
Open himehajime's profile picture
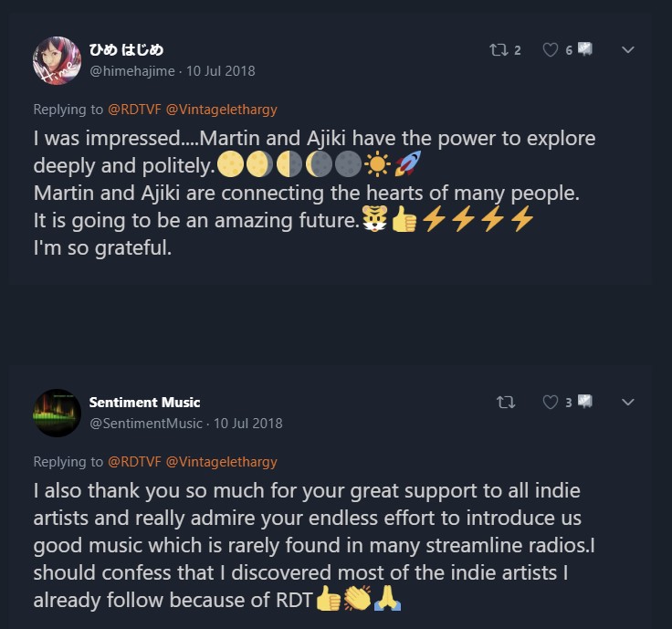click(x=57, y=60)
